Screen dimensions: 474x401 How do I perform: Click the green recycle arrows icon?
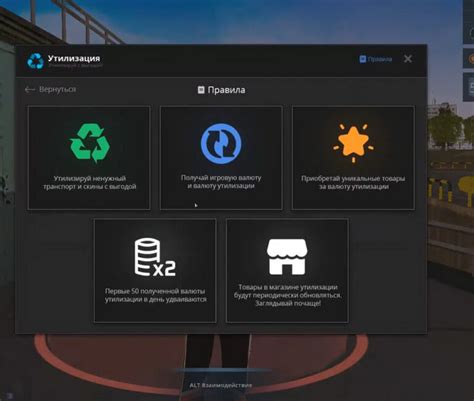point(90,143)
